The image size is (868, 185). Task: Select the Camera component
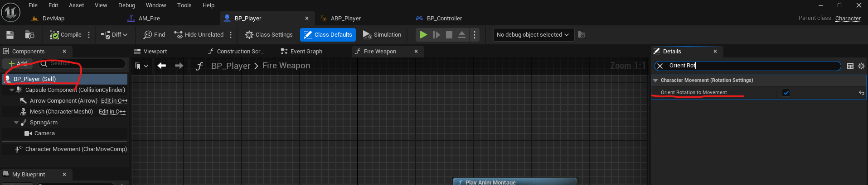44,133
